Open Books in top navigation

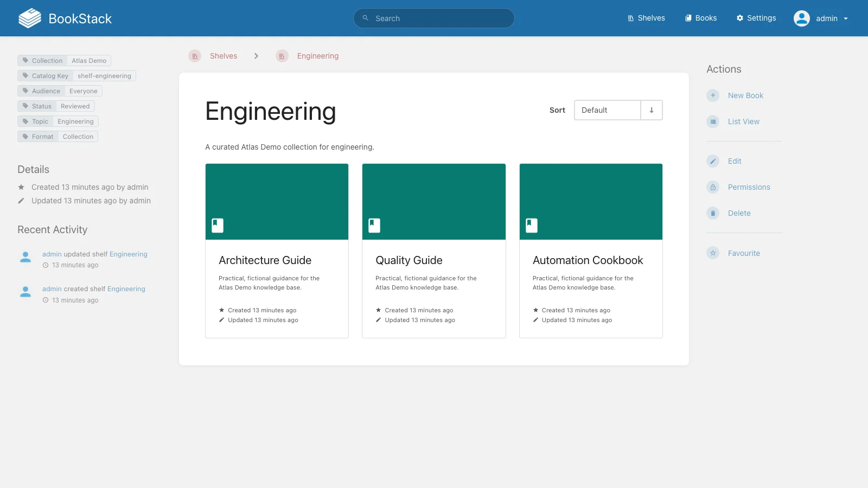pyautogui.click(x=701, y=18)
